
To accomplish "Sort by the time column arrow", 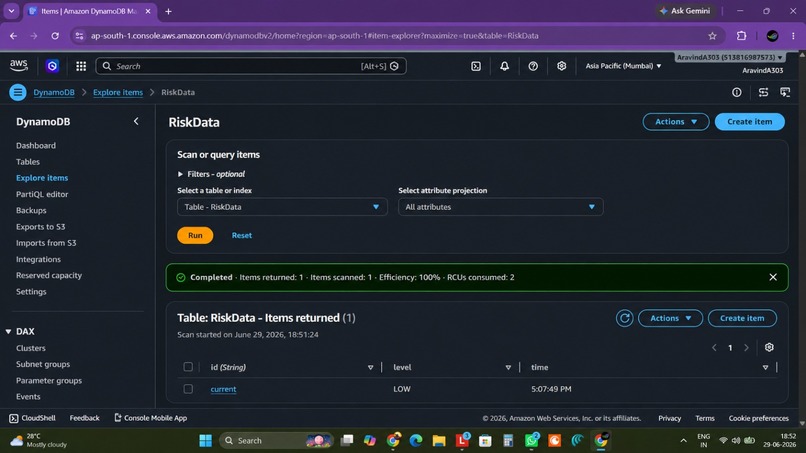I will pos(765,368).
